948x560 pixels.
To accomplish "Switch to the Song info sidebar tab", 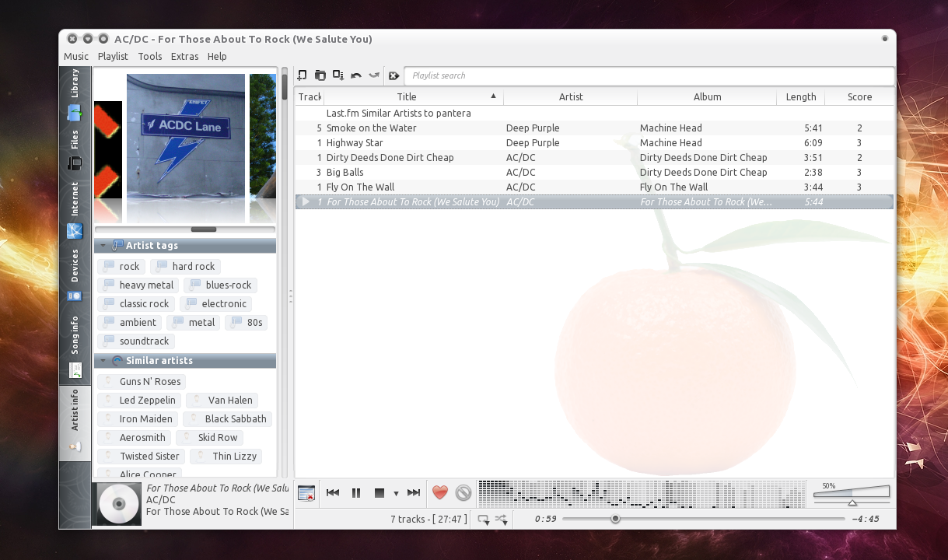I will click(x=75, y=346).
